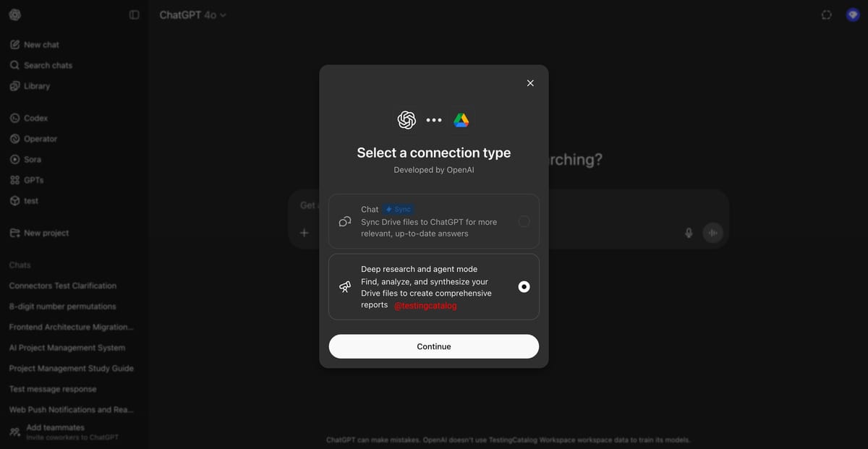Viewport: 868px width, 449px height.
Task: Click the Continue button
Action: pyautogui.click(x=434, y=346)
